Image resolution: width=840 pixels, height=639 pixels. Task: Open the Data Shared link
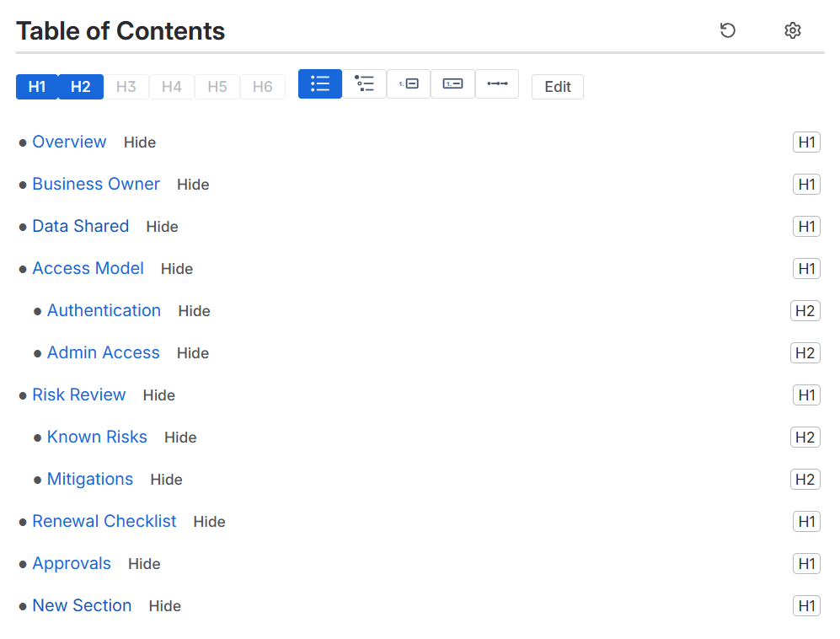[80, 226]
